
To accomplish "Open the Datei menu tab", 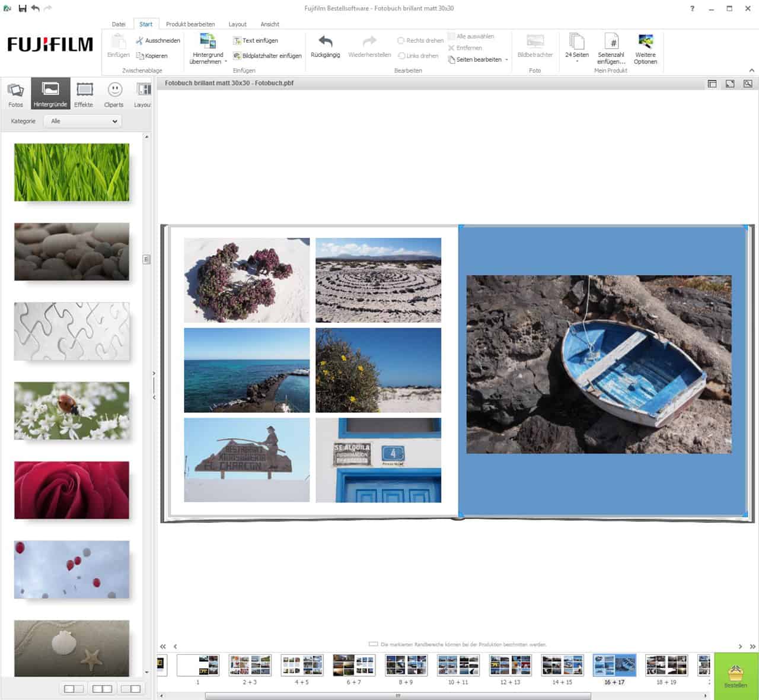I will coord(119,24).
